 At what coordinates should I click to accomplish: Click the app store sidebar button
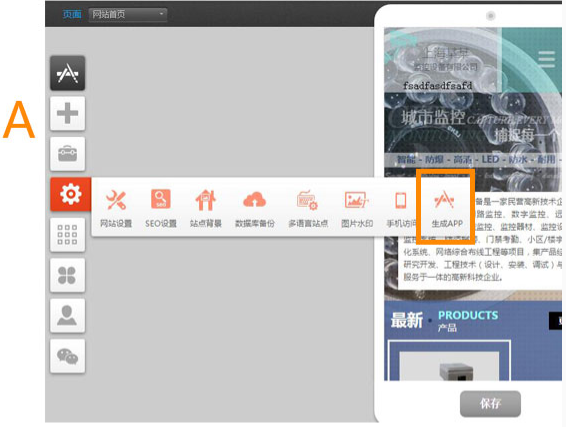68,73
